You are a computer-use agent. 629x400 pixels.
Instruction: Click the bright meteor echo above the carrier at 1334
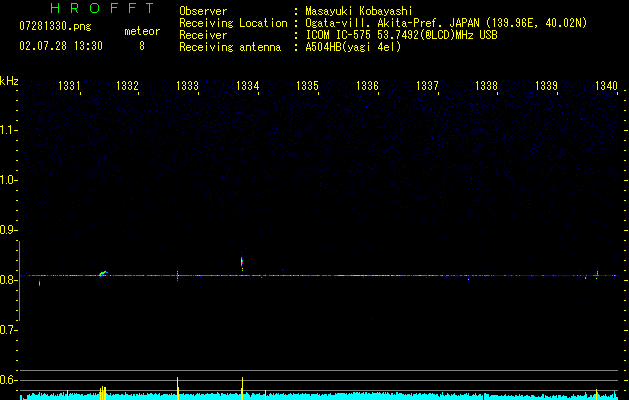tap(242, 262)
